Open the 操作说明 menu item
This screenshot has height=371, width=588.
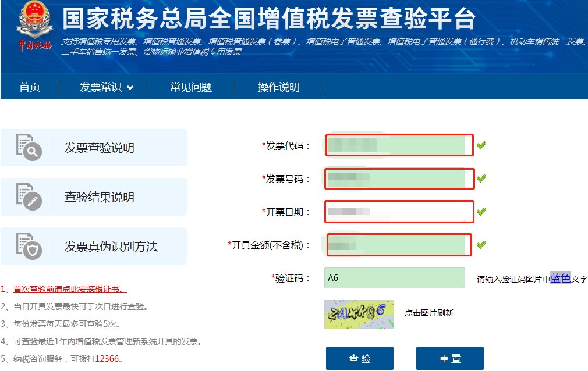coord(280,87)
